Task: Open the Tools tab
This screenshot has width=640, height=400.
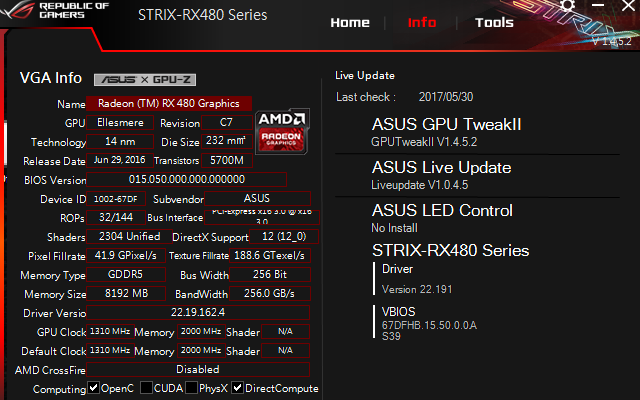Action: click(494, 22)
